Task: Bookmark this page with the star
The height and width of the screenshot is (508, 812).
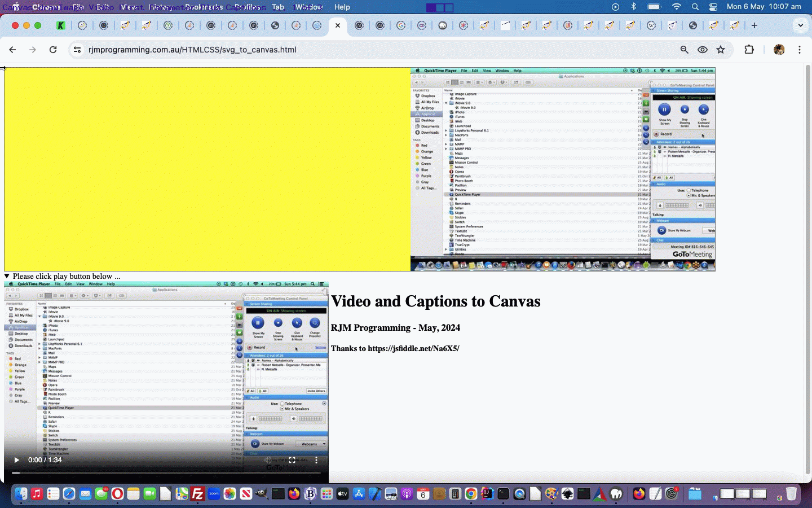Action: [x=721, y=50]
